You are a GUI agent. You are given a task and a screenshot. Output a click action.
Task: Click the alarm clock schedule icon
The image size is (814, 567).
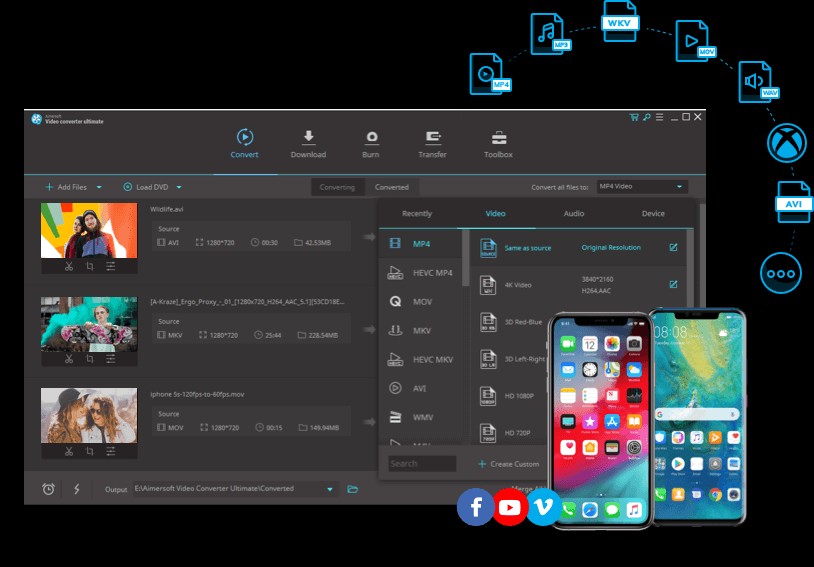pyautogui.click(x=48, y=489)
